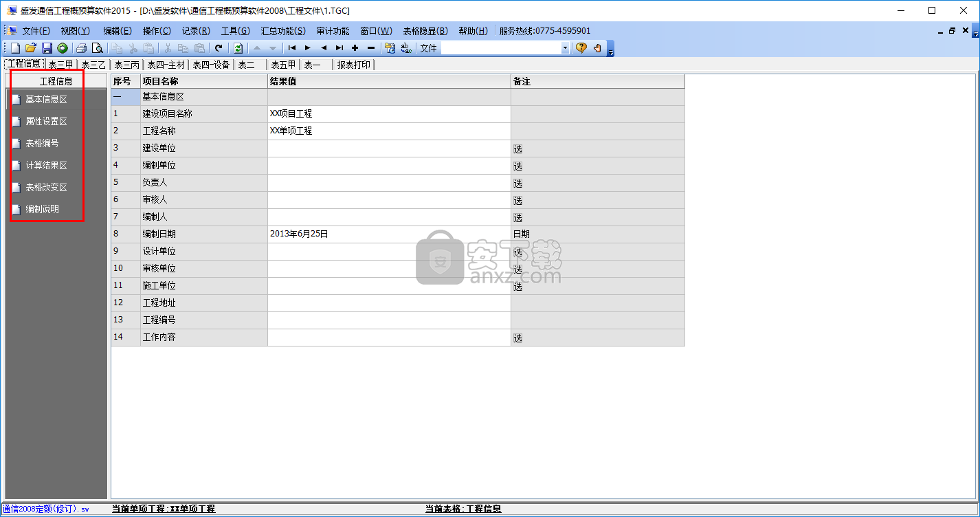Open the 帮助(H) menu
980x517 pixels.
pos(473,31)
